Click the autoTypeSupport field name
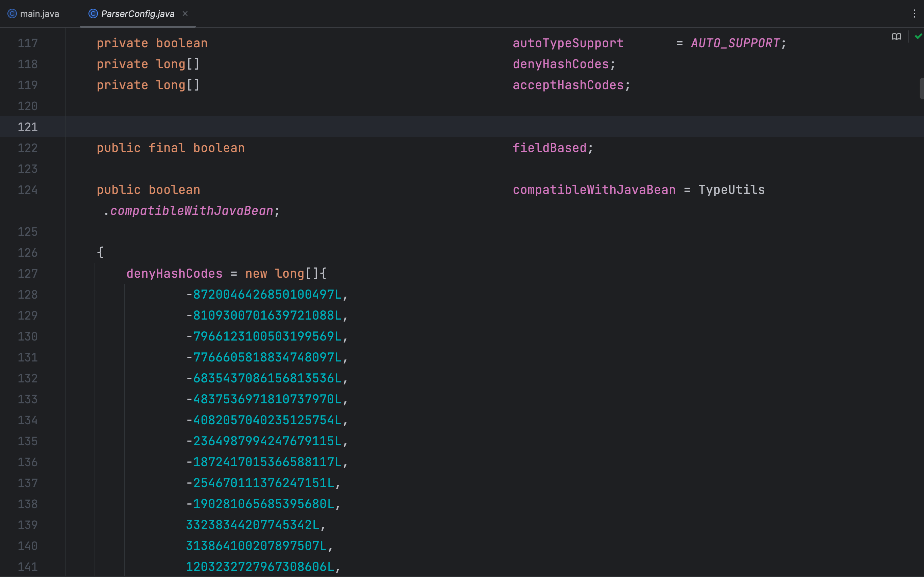The image size is (924, 577). [x=568, y=43]
